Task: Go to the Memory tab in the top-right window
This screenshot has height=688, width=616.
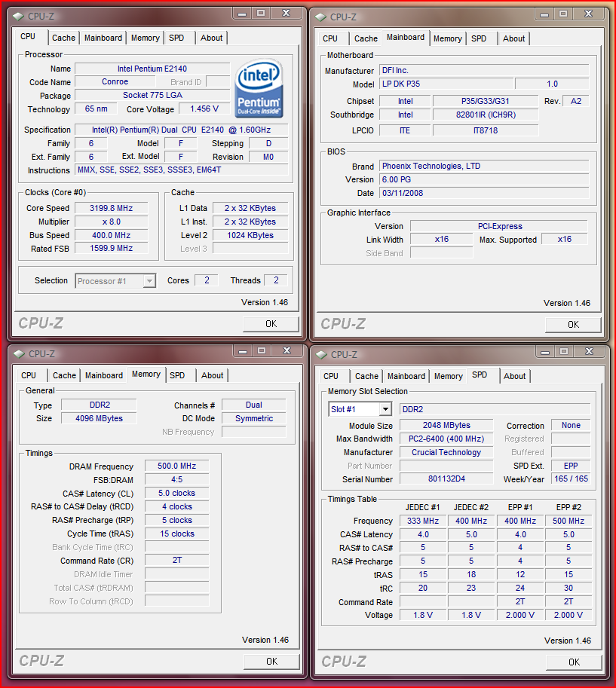Action: (x=448, y=38)
